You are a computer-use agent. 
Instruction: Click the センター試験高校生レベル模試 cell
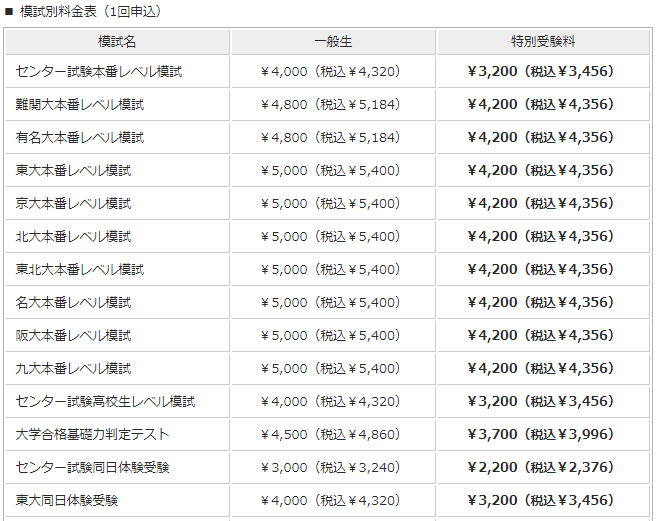(x=117, y=402)
